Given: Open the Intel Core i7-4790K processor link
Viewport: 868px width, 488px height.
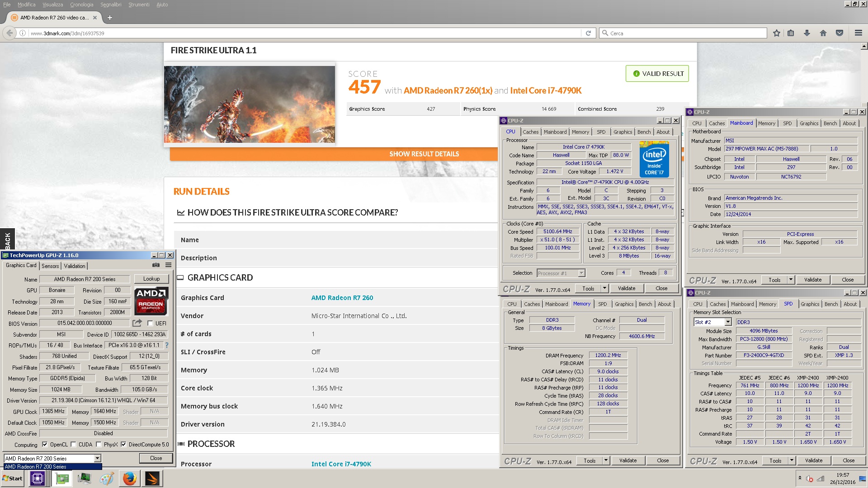Looking at the screenshot, I should [341, 464].
